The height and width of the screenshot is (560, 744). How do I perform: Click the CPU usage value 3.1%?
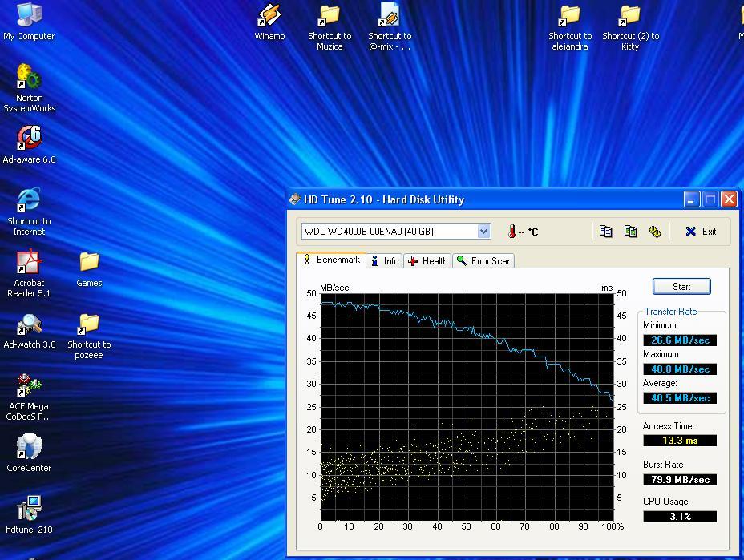point(680,517)
